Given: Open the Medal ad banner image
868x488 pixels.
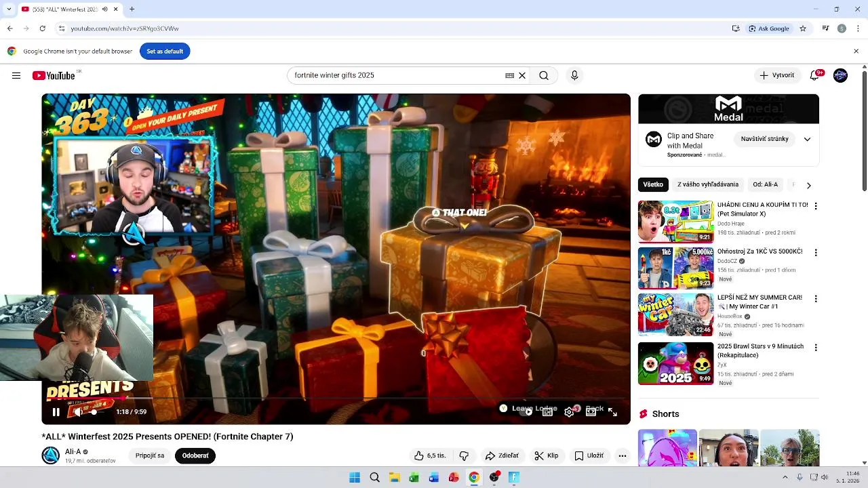Looking at the screenshot, I should pyautogui.click(x=728, y=109).
